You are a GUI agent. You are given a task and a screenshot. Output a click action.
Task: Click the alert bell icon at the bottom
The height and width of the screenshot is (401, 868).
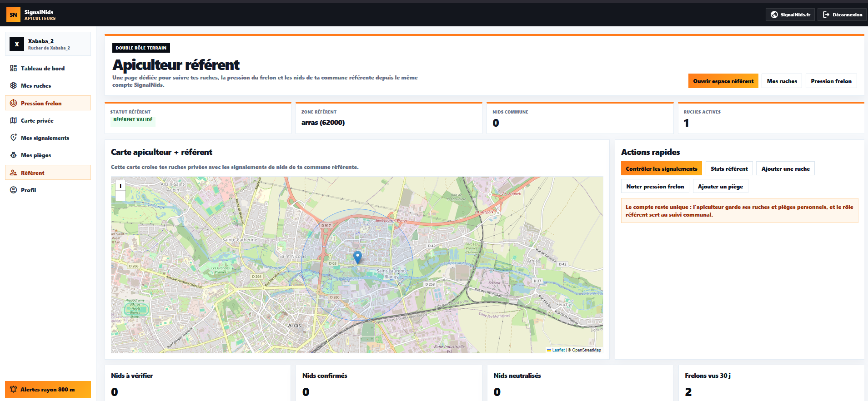tap(14, 389)
